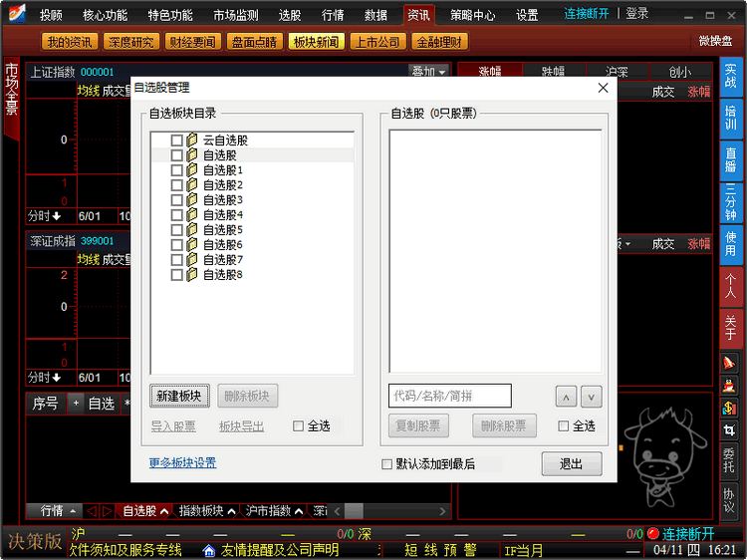Open the 核心功能 menu

tap(105, 15)
